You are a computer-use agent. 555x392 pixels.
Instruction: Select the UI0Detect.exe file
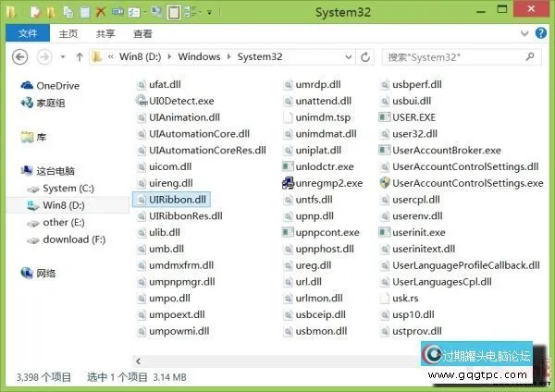click(180, 101)
